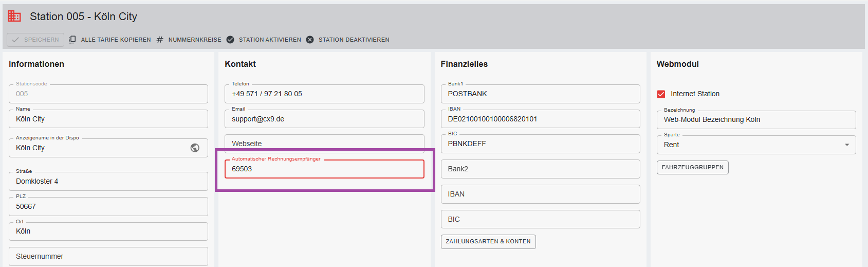The height and width of the screenshot is (267, 868).
Task: Click the globe icon in Anzeigename field
Action: [195, 148]
